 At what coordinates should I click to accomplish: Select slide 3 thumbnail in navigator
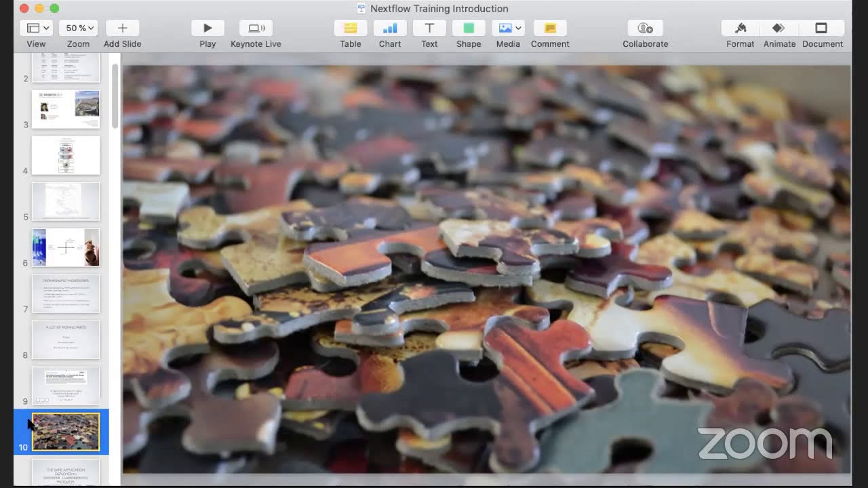pyautogui.click(x=66, y=109)
